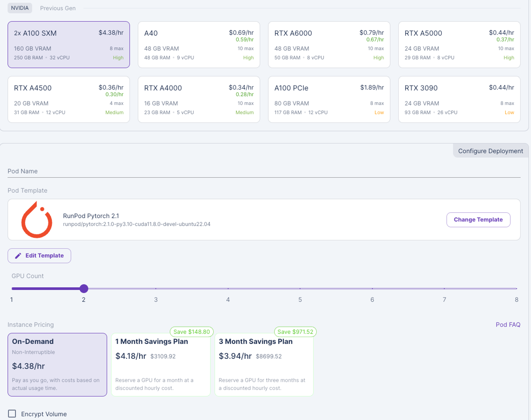Image resolution: width=531 pixels, height=420 pixels.
Task: Click the Configure Deployment label
Action: pos(490,151)
